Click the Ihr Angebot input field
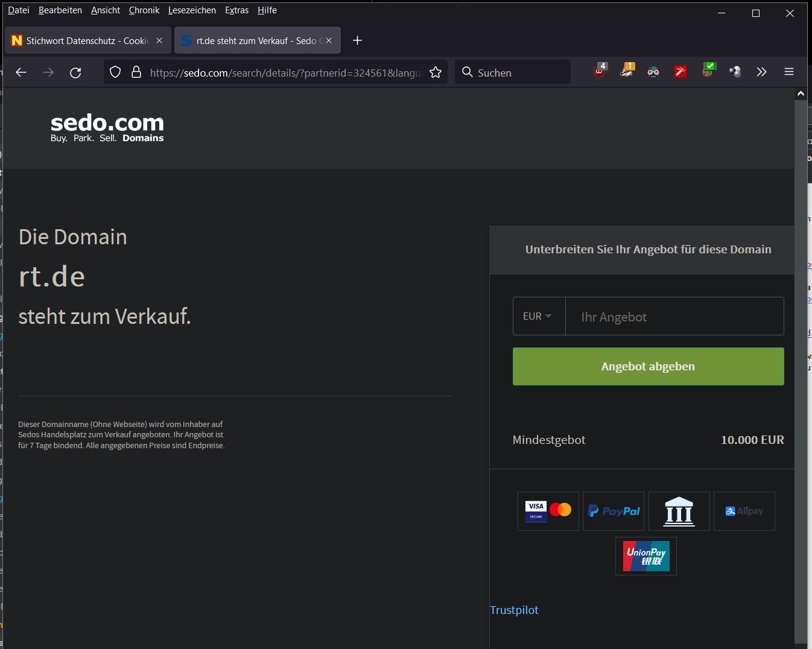812x649 pixels. 674,316
